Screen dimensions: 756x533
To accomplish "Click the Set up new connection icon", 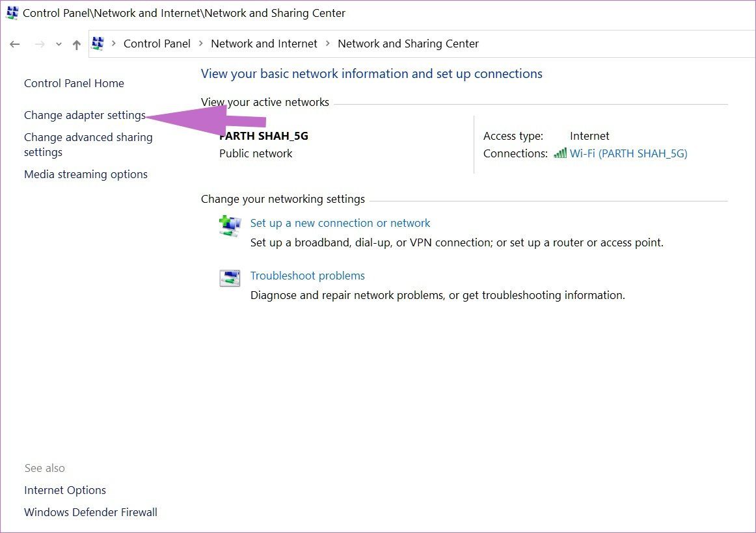I will [x=230, y=226].
